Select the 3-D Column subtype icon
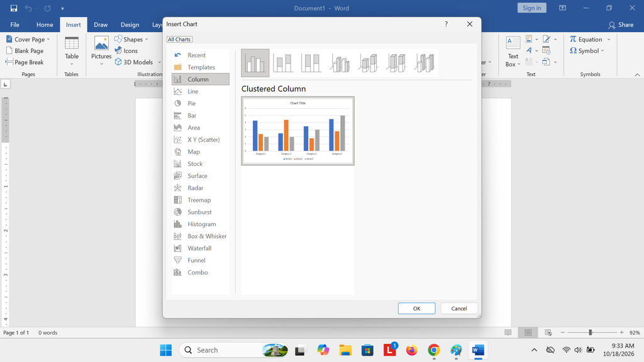644x362 pixels. (x=425, y=63)
